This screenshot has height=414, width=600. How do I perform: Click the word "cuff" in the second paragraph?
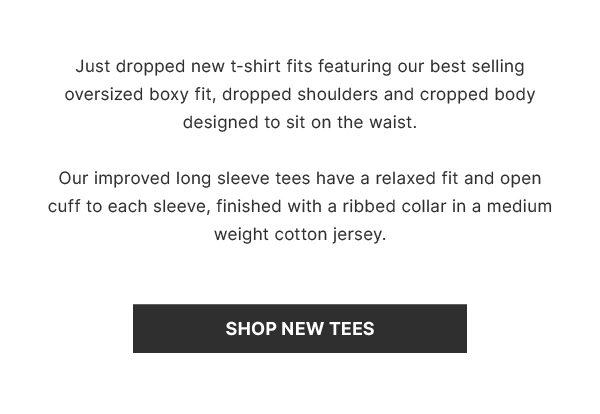pyautogui.click(x=64, y=207)
